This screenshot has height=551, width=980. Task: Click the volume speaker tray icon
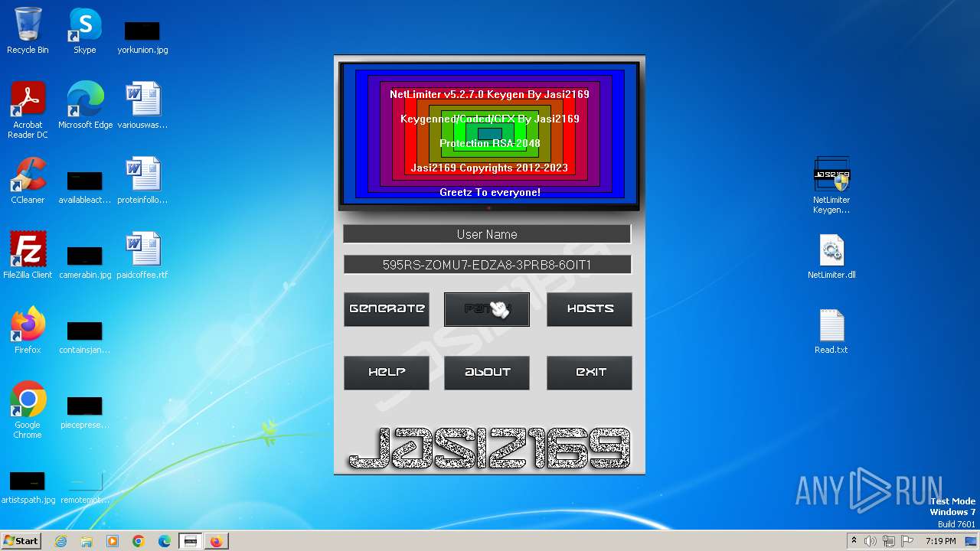click(871, 541)
